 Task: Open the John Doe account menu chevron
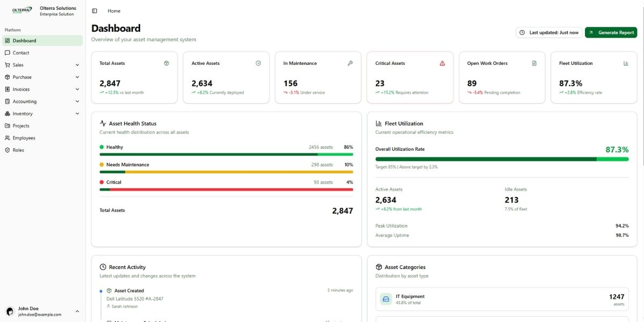point(77,311)
